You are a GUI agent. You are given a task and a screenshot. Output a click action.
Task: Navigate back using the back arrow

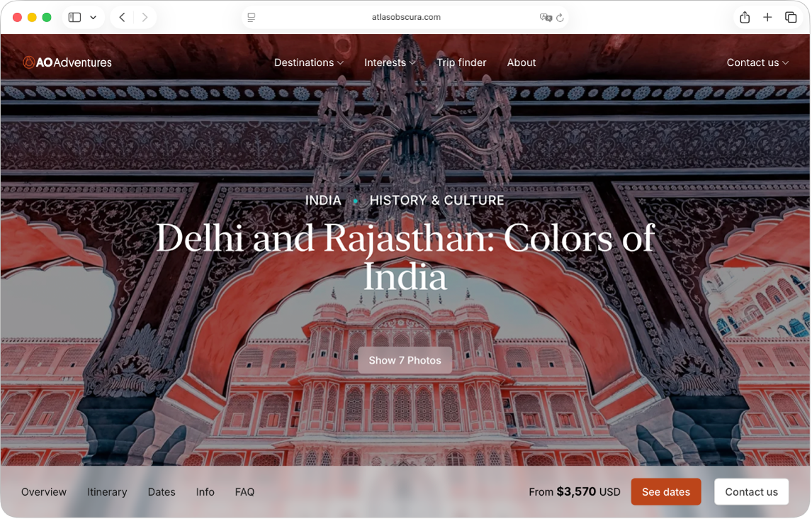[x=122, y=17]
